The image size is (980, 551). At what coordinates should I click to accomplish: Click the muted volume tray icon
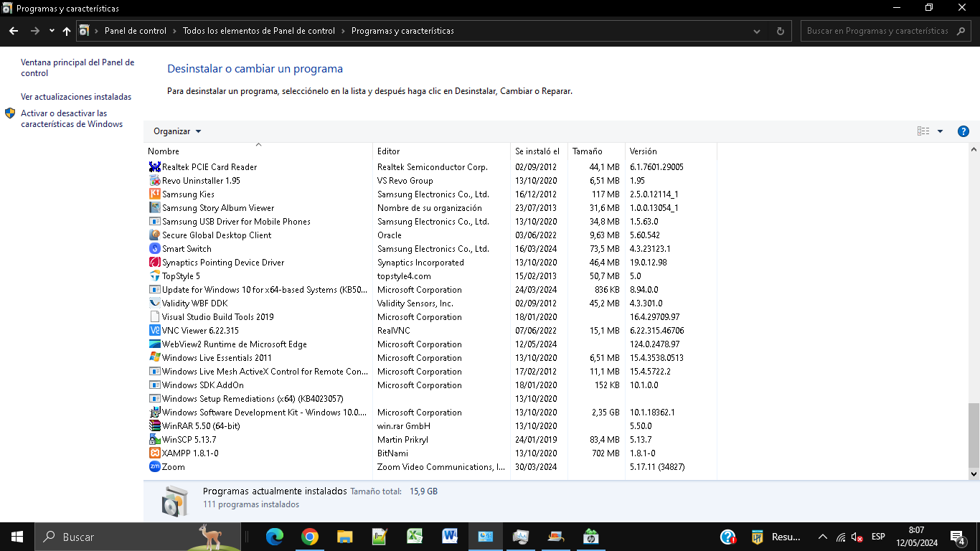[857, 537]
